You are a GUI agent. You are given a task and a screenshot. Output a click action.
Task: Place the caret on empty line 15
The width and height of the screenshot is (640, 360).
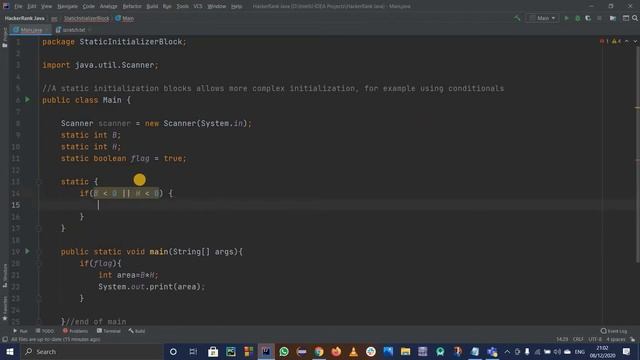(338, 205)
